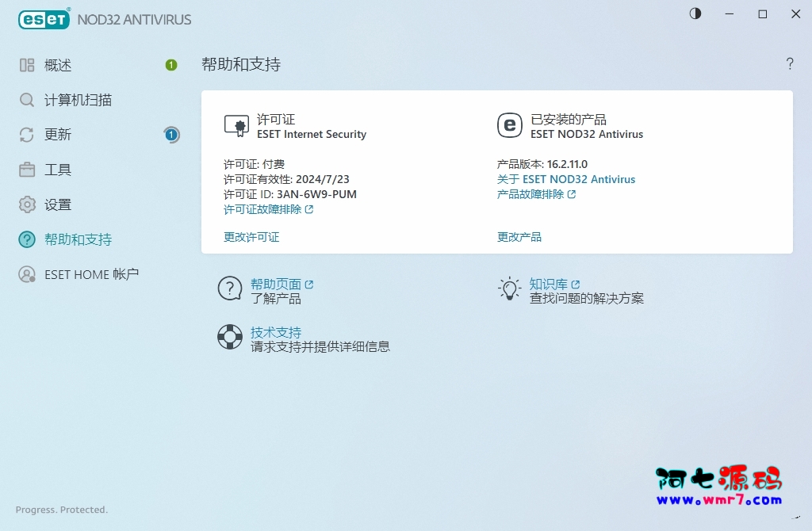
Task: Click external-link icon beside 知识库
Action: pyautogui.click(x=576, y=285)
